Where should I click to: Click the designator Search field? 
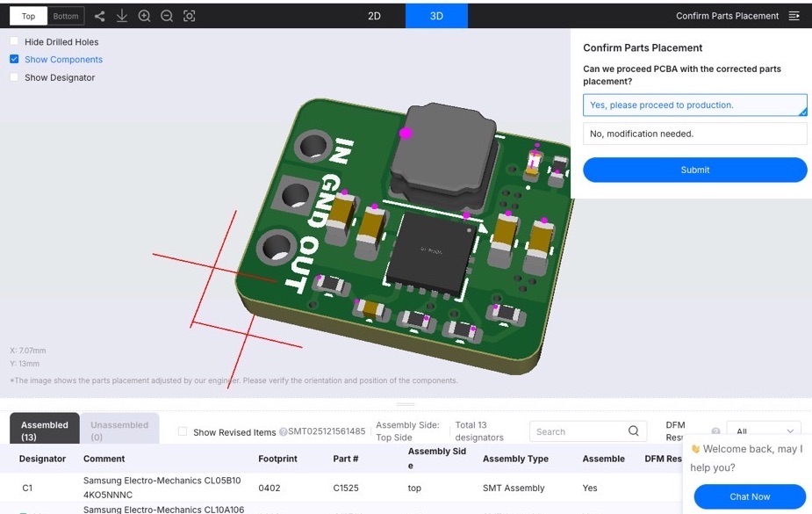[578, 431]
